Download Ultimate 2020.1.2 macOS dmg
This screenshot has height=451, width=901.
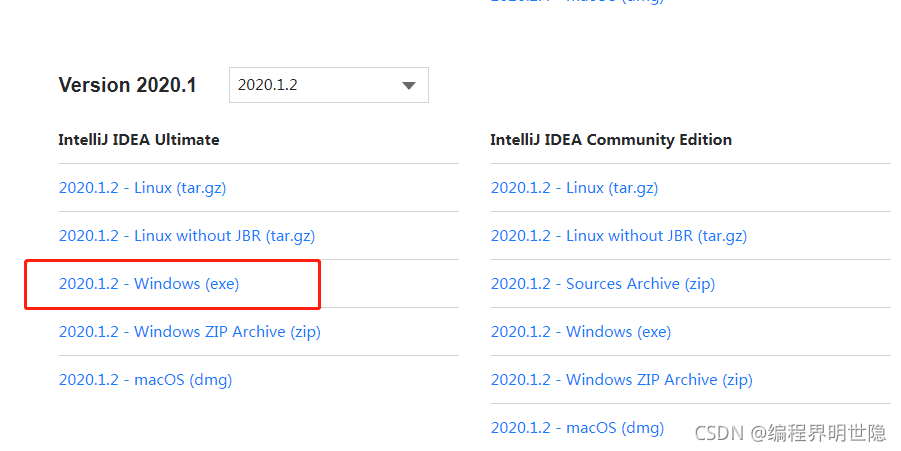(145, 380)
